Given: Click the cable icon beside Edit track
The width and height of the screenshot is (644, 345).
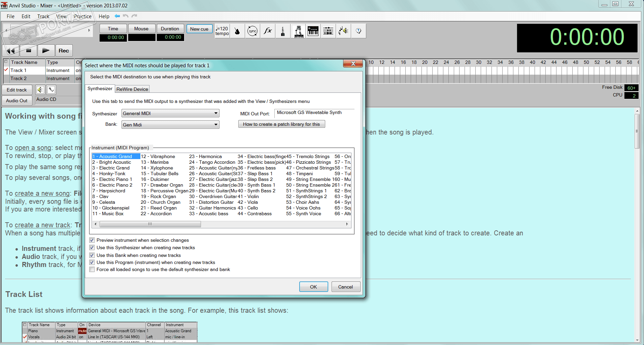Looking at the screenshot, I should point(51,90).
